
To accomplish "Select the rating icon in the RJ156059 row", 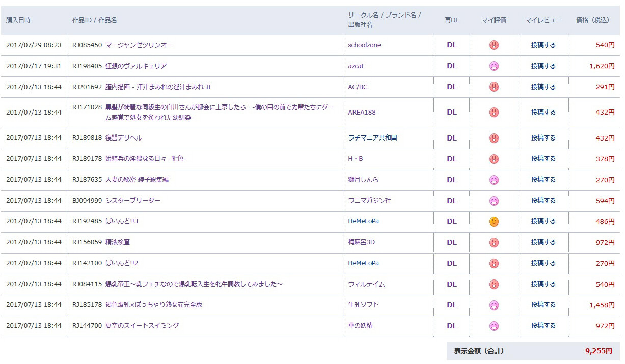I will tap(494, 242).
